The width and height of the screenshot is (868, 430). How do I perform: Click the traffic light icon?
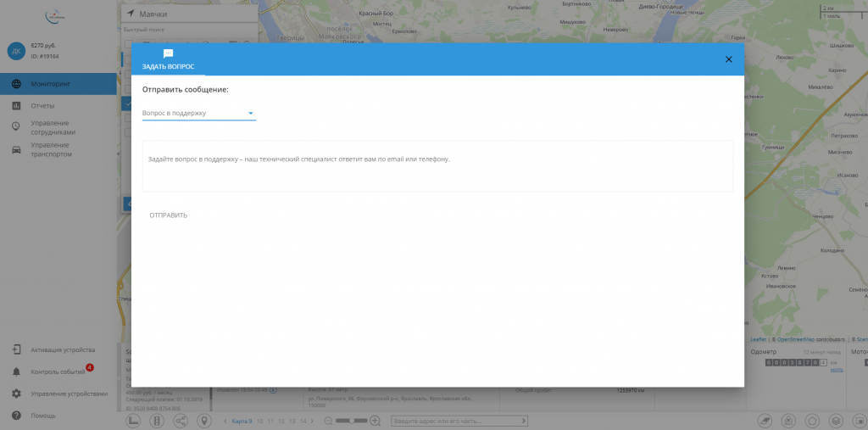[157, 422]
